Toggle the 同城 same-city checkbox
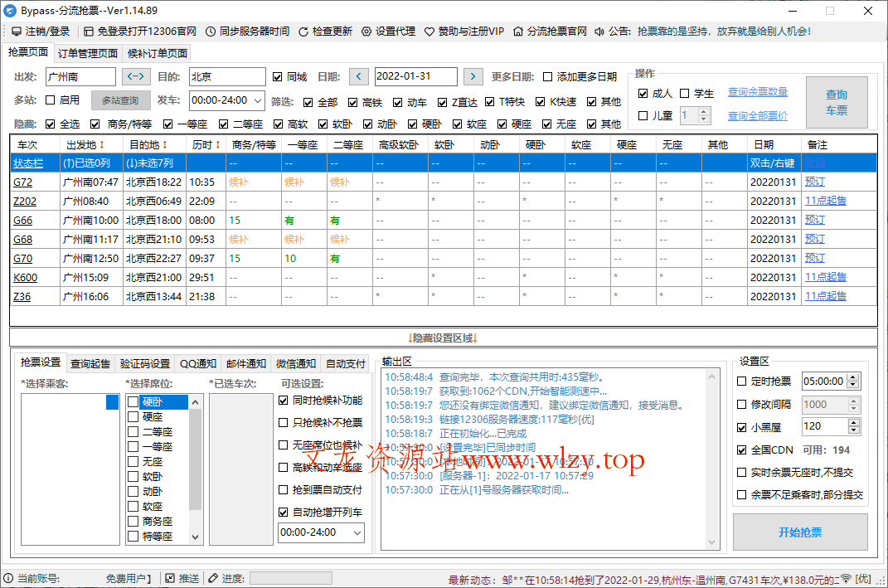 (x=278, y=75)
